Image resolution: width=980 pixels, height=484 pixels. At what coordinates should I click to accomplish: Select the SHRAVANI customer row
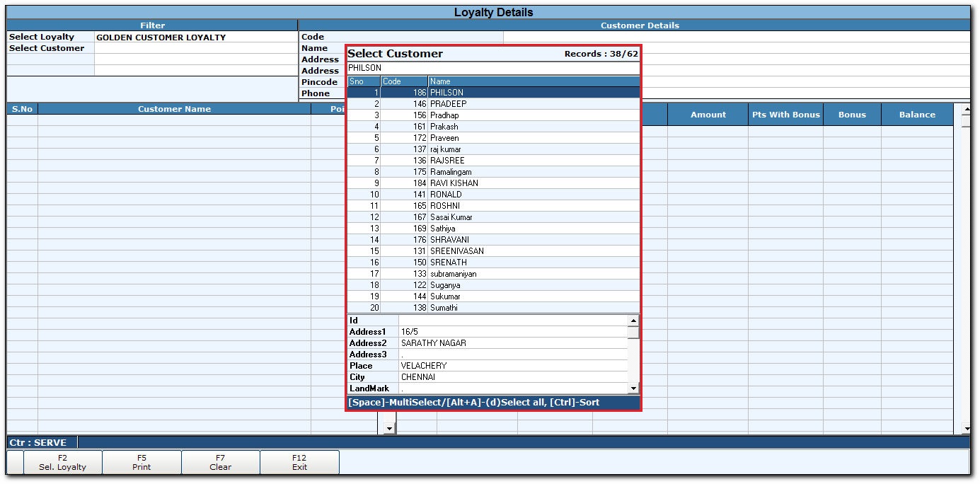click(x=493, y=240)
